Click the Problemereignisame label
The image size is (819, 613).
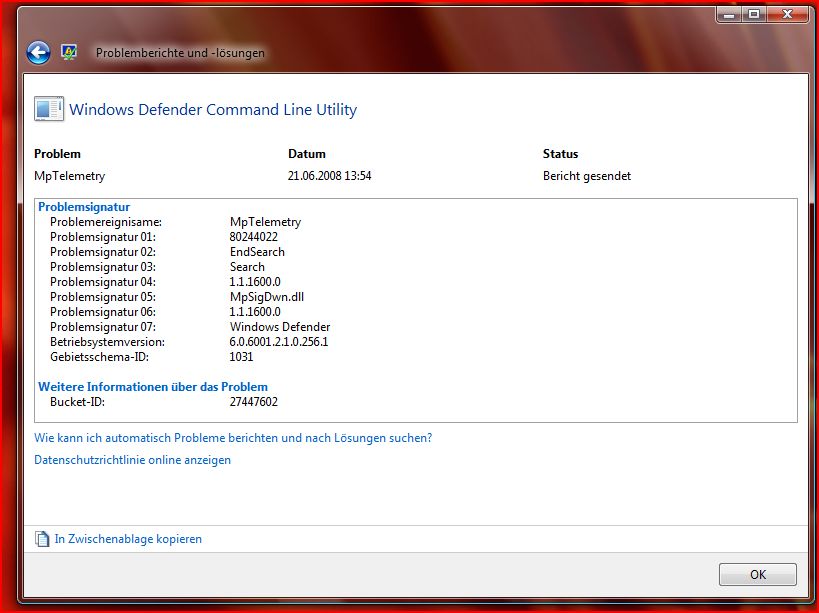pos(106,222)
